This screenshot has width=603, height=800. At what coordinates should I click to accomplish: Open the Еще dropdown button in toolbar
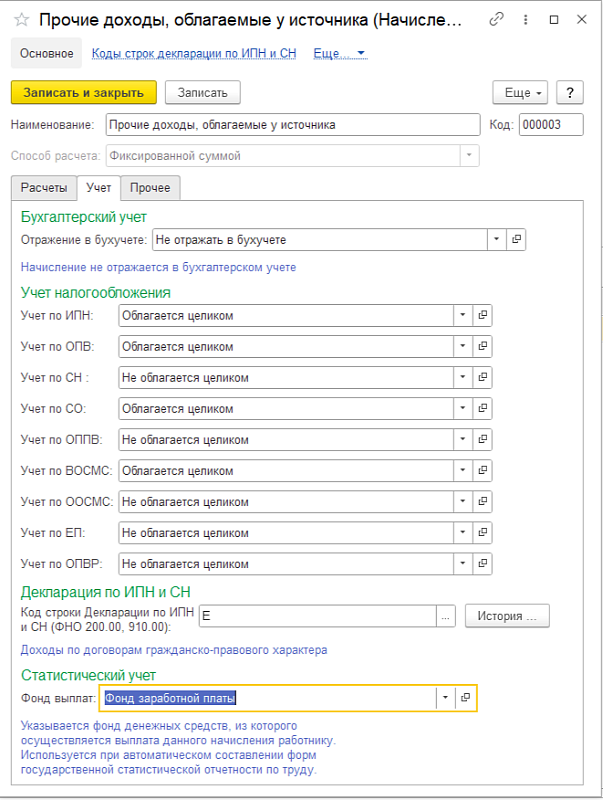click(x=518, y=92)
